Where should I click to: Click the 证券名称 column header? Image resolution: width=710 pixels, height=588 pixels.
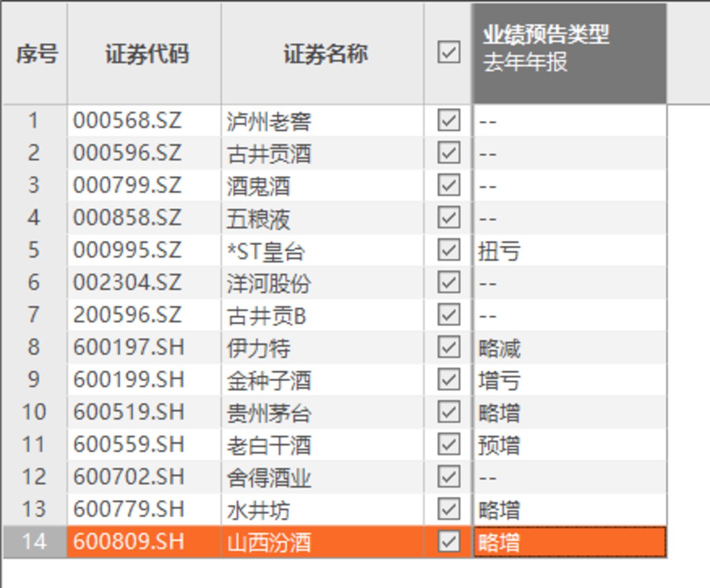(x=323, y=54)
